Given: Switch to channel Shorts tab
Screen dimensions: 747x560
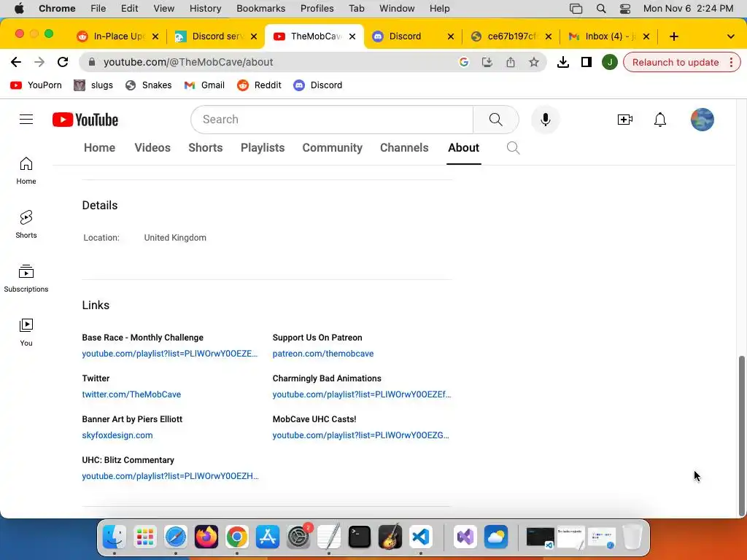Looking at the screenshot, I should point(205,147).
